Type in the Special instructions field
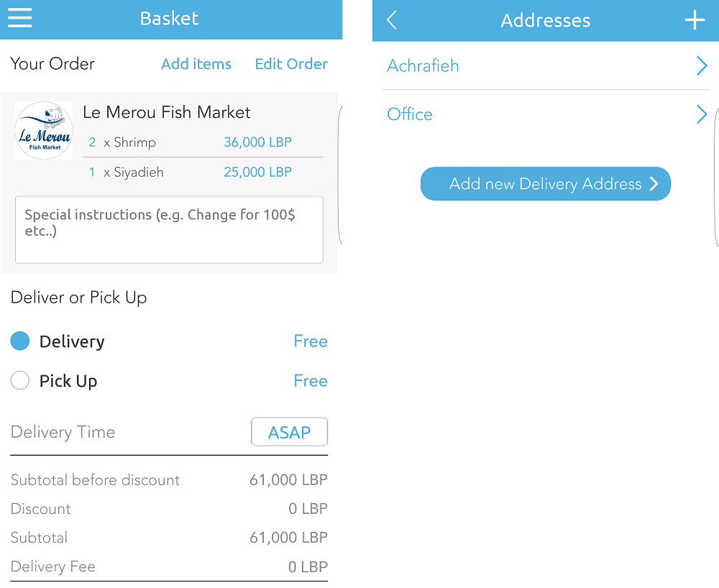This screenshot has width=719, height=588. (169, 229)
